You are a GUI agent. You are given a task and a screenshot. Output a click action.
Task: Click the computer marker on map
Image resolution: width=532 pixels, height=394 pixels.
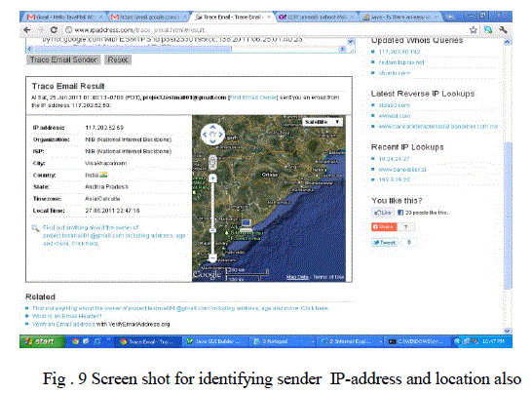[246, 225]
